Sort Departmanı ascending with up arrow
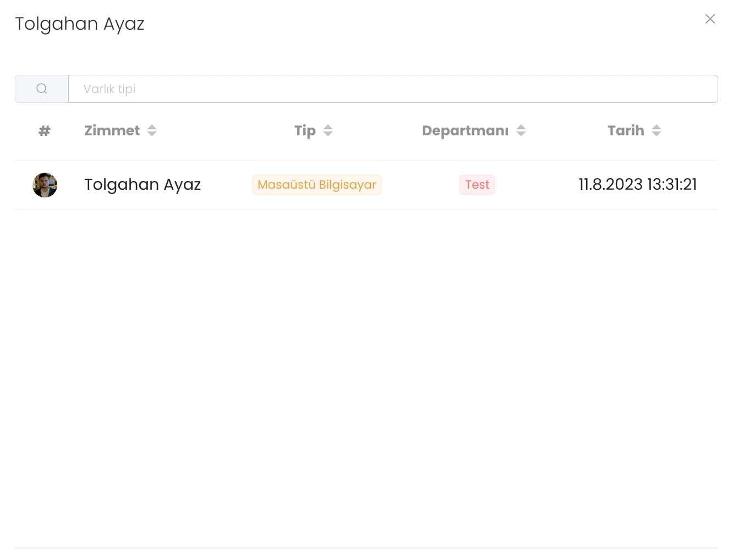733x560 pixels. [x=521, y=127]
